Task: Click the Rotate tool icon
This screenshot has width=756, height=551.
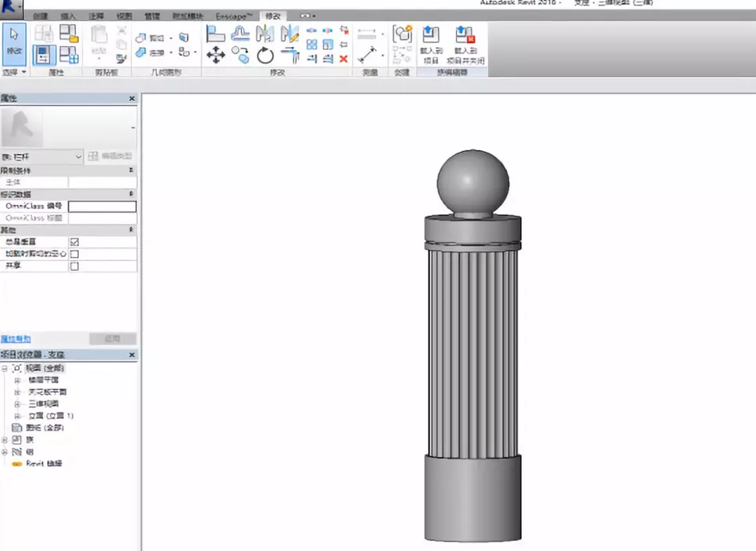Action: coord(265,55)
